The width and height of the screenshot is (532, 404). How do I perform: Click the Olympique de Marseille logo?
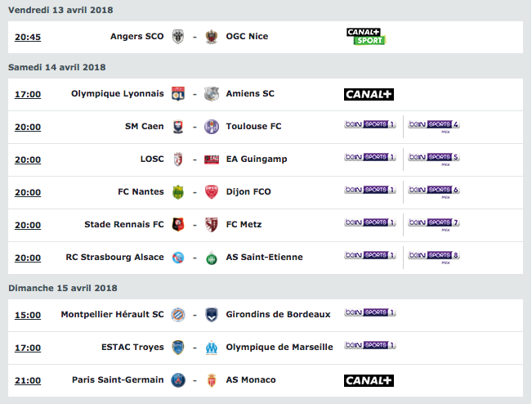(212, 348)
